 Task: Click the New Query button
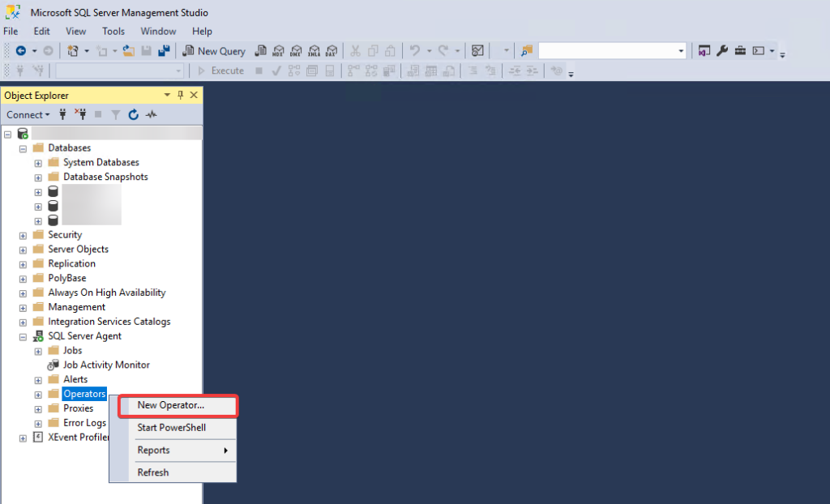[x=214, y=50]
